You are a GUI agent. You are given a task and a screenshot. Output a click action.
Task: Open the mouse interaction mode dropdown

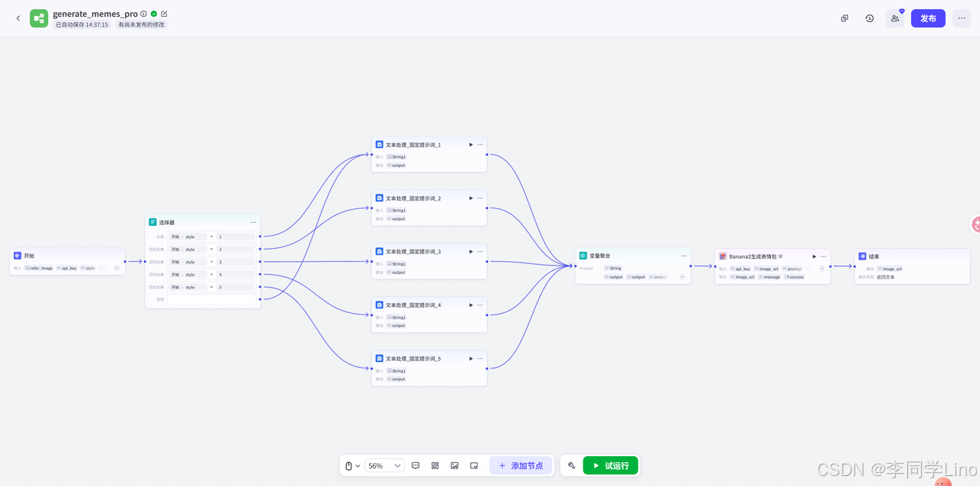[x=352, y=465]
